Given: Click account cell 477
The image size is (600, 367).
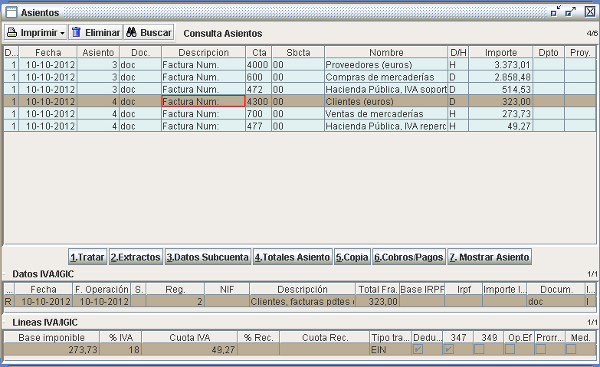Looking at the screenshot, I should tap(258, 126).
